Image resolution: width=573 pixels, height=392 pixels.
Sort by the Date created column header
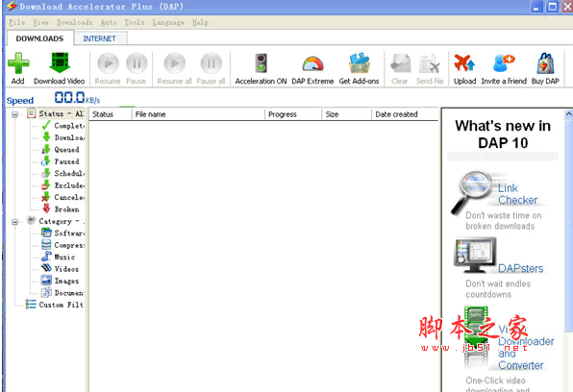[405, 114]
